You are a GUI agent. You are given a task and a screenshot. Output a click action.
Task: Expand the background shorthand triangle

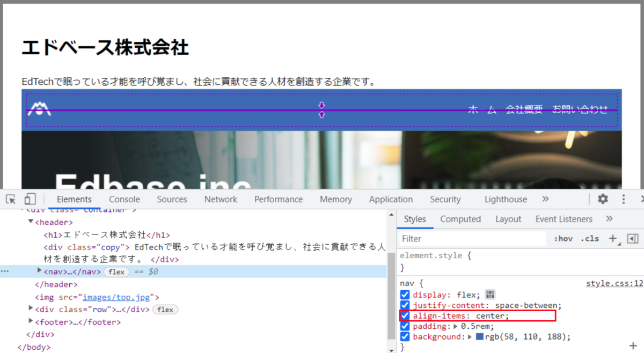coord(470,337)
